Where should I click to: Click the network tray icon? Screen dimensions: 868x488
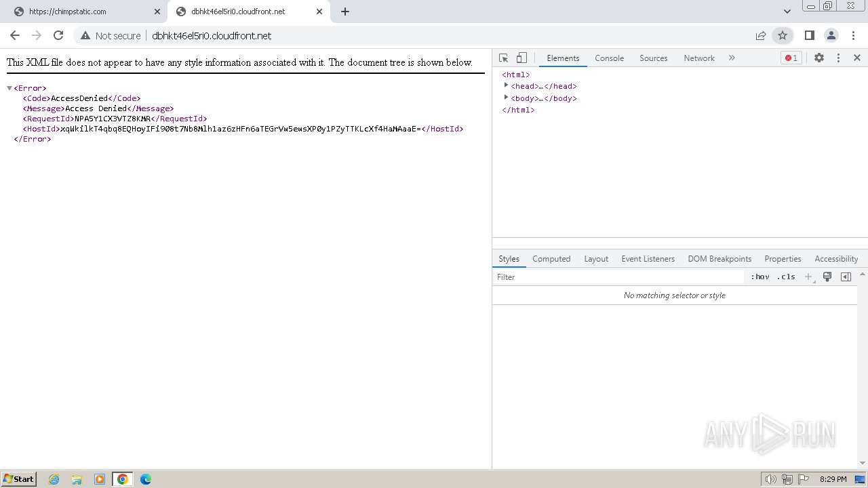click(787, 479)
